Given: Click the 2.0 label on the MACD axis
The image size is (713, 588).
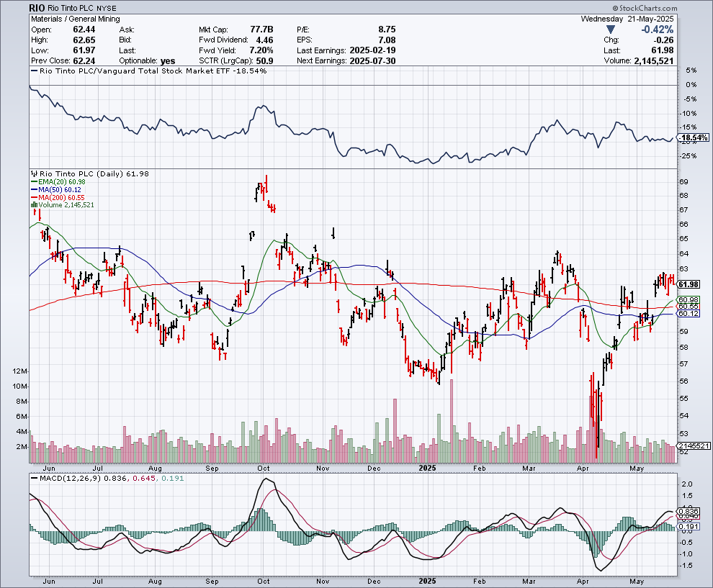Looking at the screenshot, I should tap(687, 484).
